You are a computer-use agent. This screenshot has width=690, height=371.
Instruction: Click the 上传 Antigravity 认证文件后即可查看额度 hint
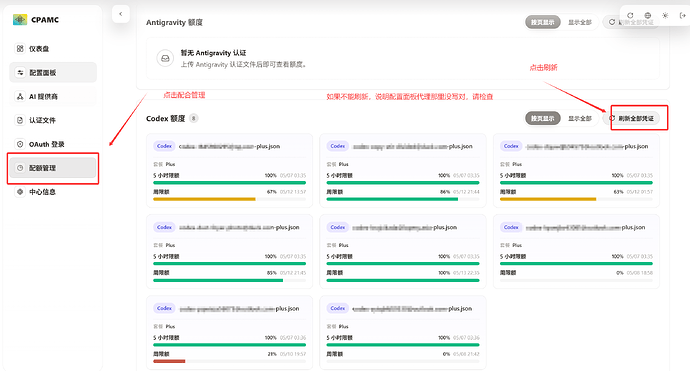pos(243,65)
